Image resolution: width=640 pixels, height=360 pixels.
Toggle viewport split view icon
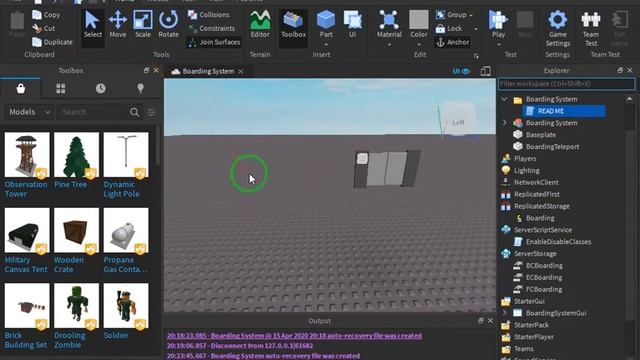coord(485,71)
